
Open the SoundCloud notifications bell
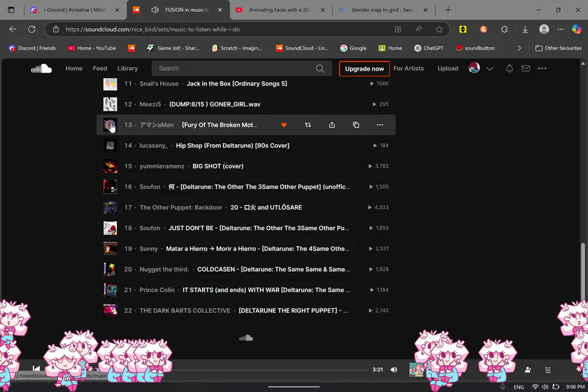click(x=509, y=68)
